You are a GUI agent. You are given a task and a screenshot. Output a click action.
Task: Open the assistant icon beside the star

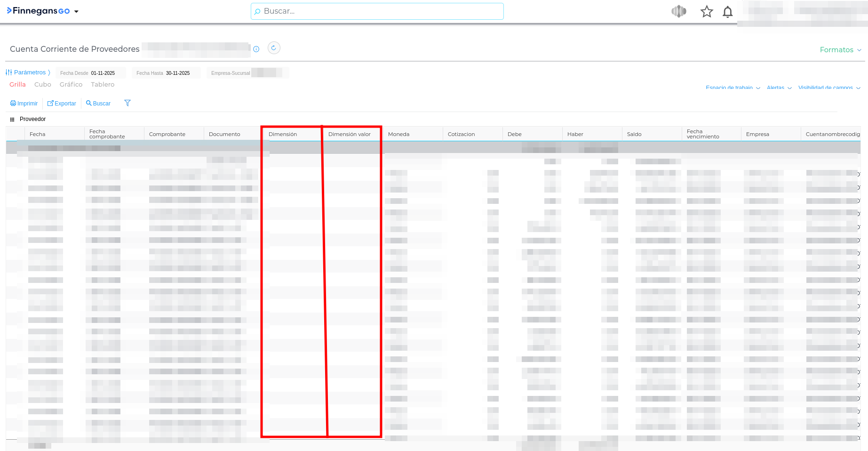coord(678,11)
